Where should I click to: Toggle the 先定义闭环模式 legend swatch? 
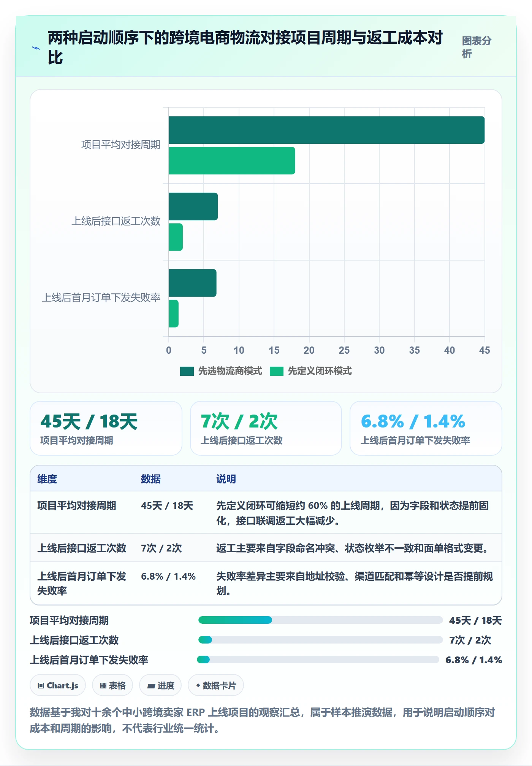pos(276,371)
